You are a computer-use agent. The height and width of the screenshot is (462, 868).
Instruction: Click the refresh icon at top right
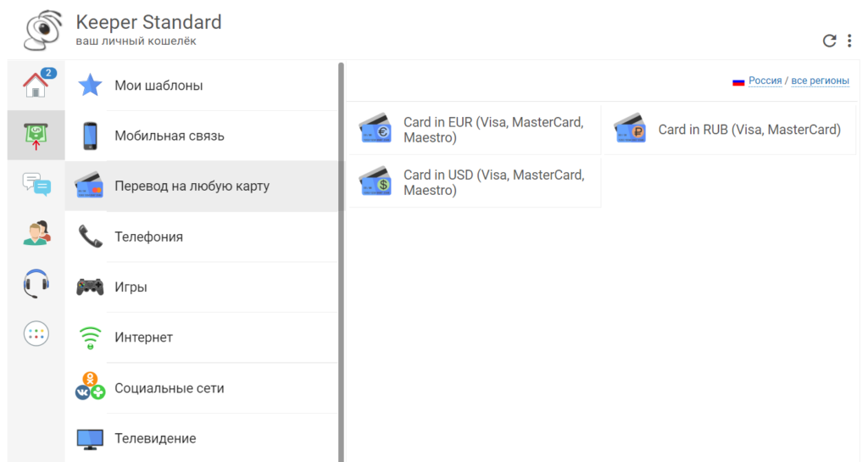point(829,41)
